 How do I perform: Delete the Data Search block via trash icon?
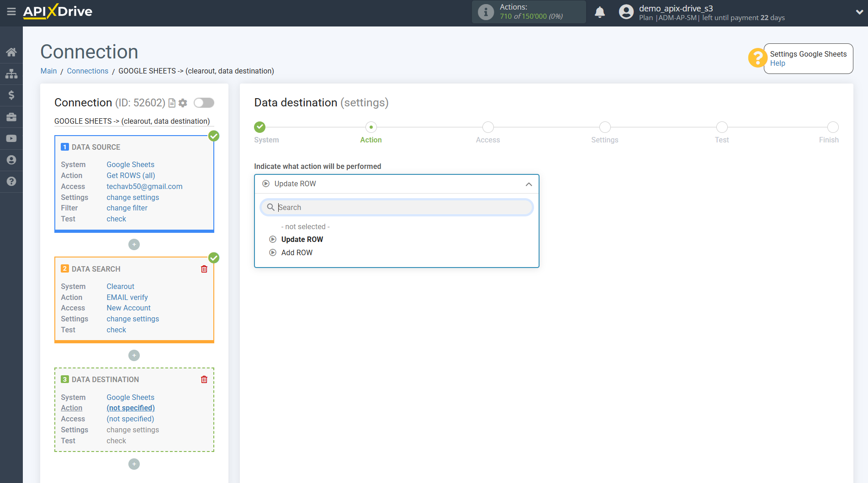click(204, 269)
